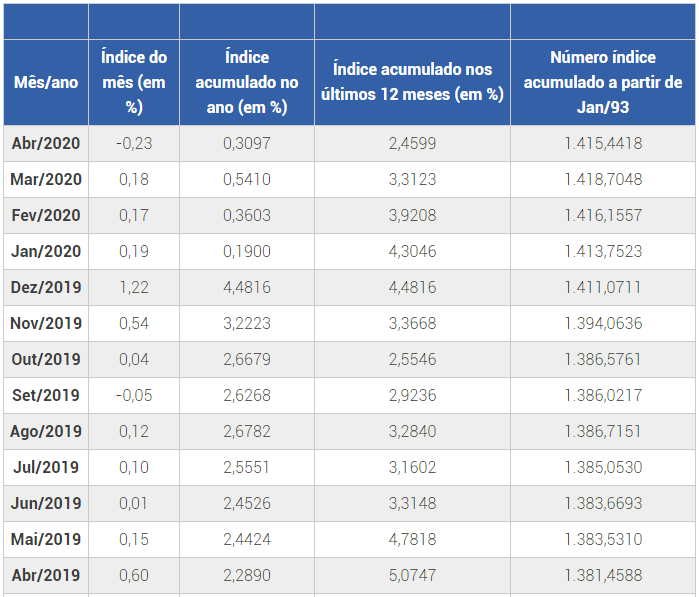Select the Mar/2020 row label
Image resolution: width=699 pixels, height=597 pixels.
click(x=46, y=179)
